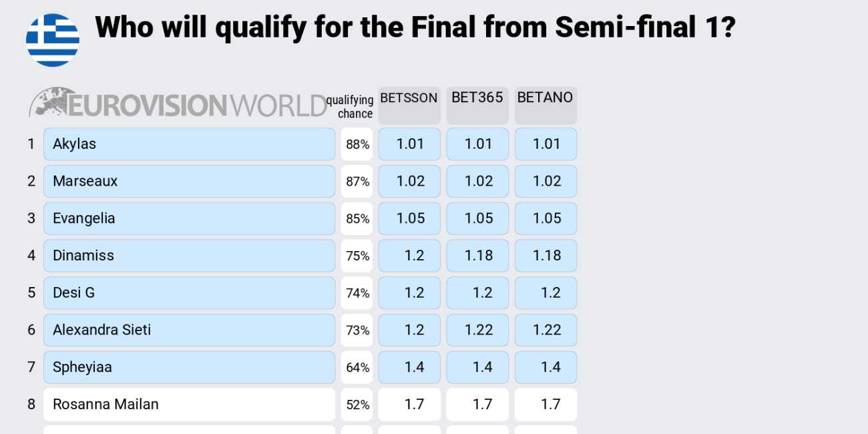Select the Alexandra Sieti row
The width and height of the screenshot is (868, 434).
189,331
